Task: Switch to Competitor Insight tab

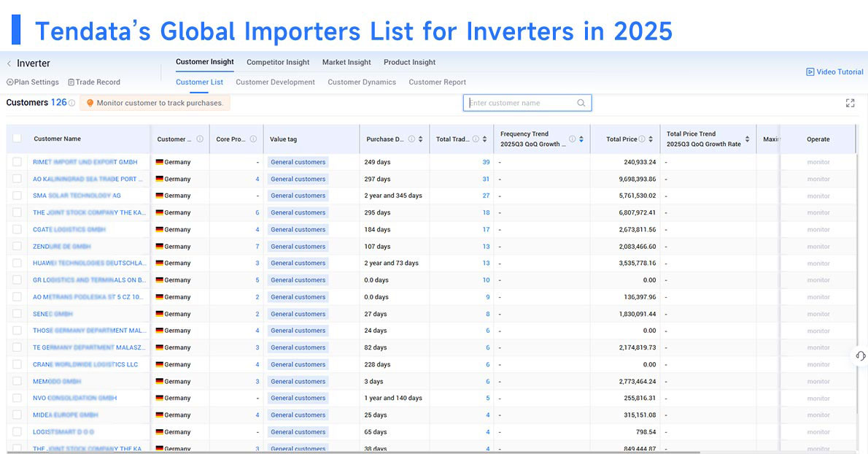Action: (278, 63)
